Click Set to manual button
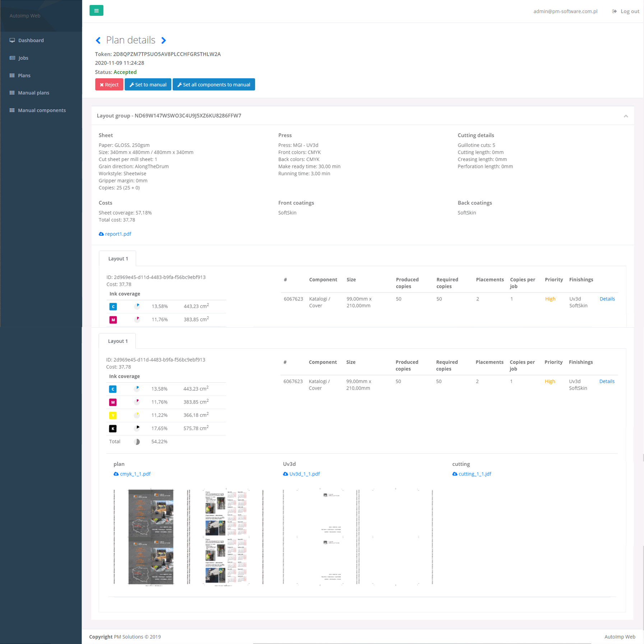The width and height of the screenshot is (644, 644). click(148, 85)
